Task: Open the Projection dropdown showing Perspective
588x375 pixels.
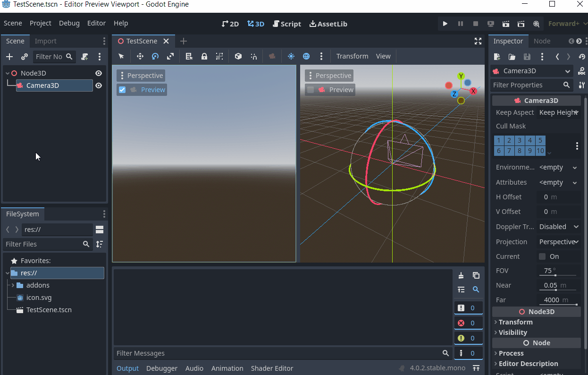Action: pyautogui.click(x=559, y=241)
